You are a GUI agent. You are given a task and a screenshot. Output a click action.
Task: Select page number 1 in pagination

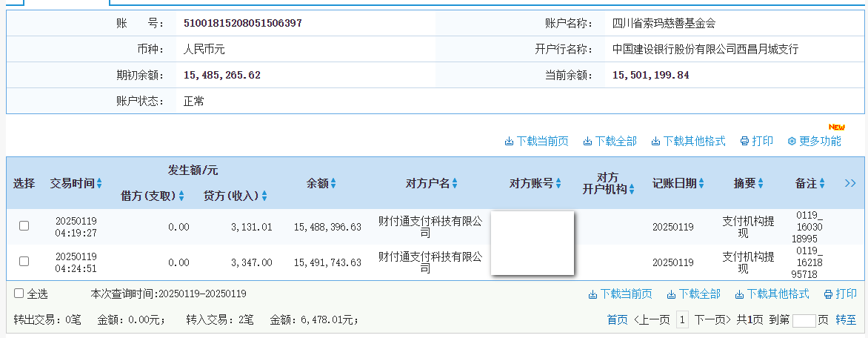pos(683,319)
